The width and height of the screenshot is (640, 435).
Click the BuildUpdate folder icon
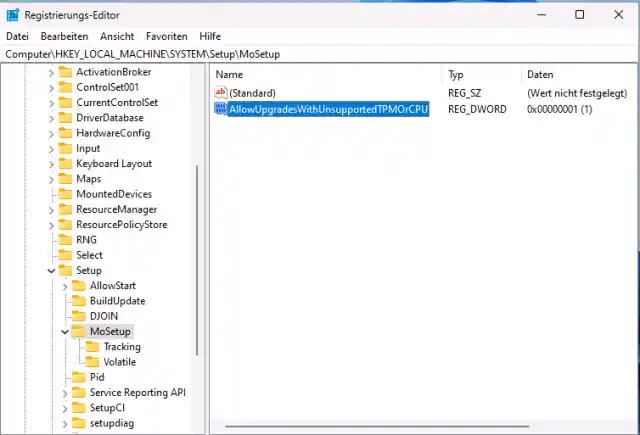point(79,301)
